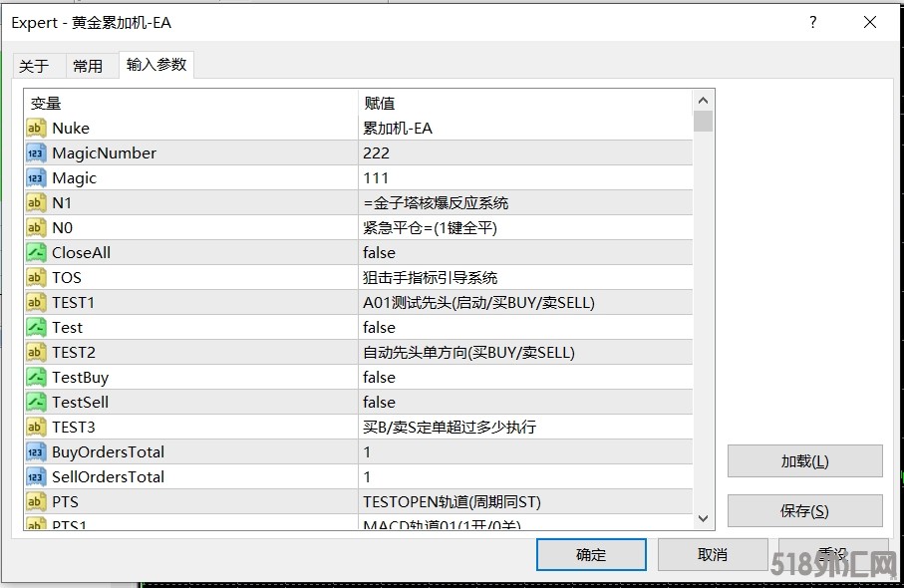This screenshot has height=588, width=904.
Task: Select the Test false value cell
Action: pyautogui.click(x=379, y=328)
